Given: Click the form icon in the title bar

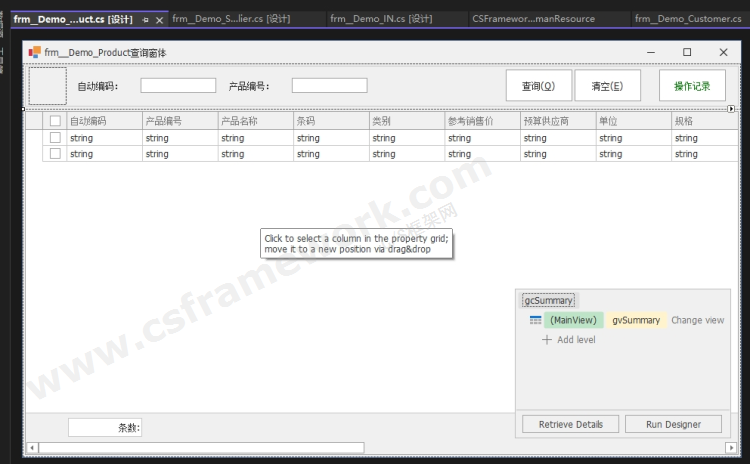Looking at the screenshot, I should point(35,52).
